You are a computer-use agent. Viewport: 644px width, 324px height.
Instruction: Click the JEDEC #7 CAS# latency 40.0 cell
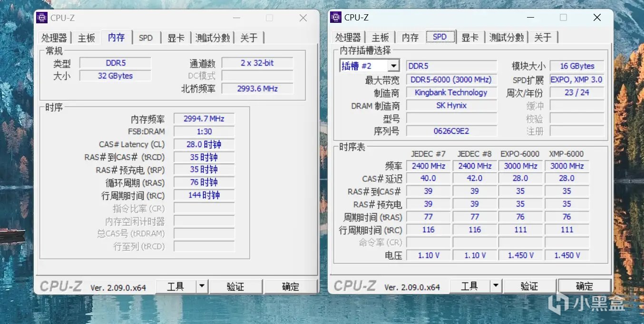click(428, 178)
